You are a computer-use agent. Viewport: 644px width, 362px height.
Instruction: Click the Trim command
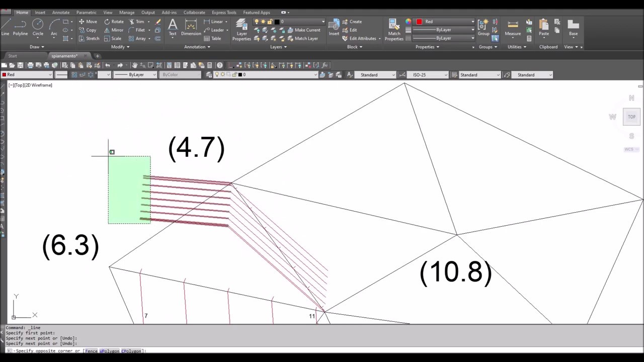(x=136, y=22)
